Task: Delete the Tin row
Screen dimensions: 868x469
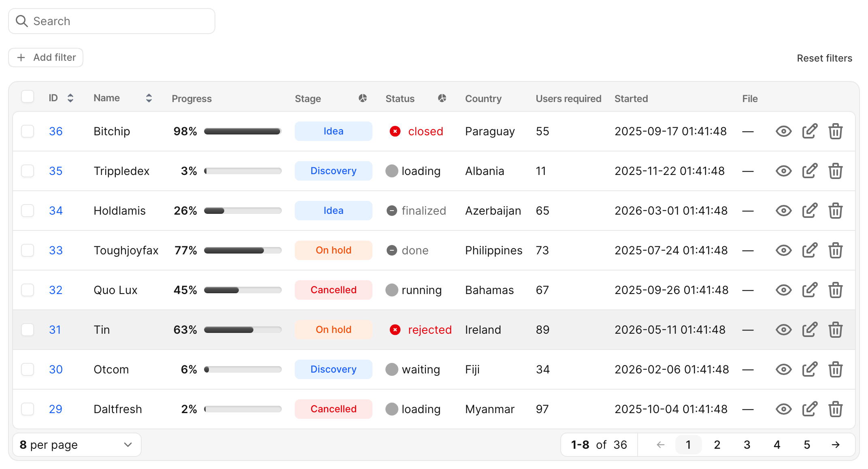Action: point(835,330)
